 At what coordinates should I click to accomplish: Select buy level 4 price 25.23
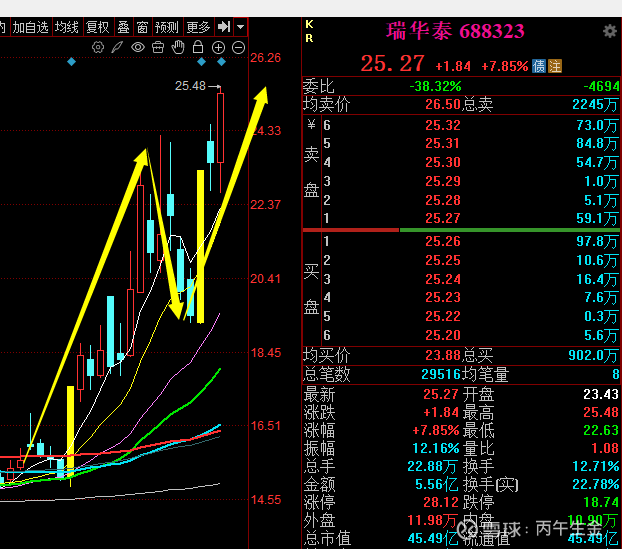click(x=443, y=298)
